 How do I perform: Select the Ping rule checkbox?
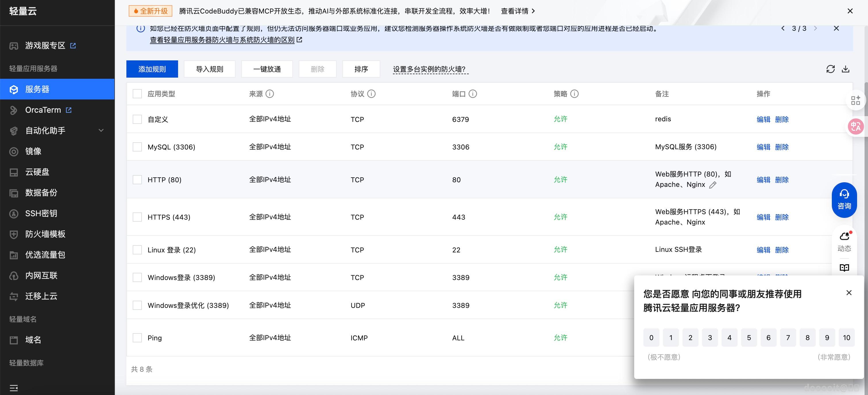click(137, 338)
